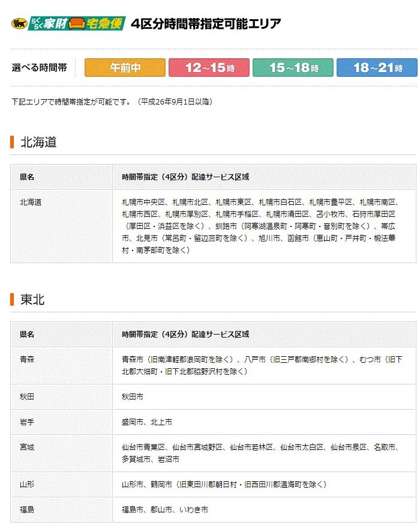Select the 岩手 prefecture row label
This screenshot has height=528, width=420.
pyautogui.click(x=27, y=422)
